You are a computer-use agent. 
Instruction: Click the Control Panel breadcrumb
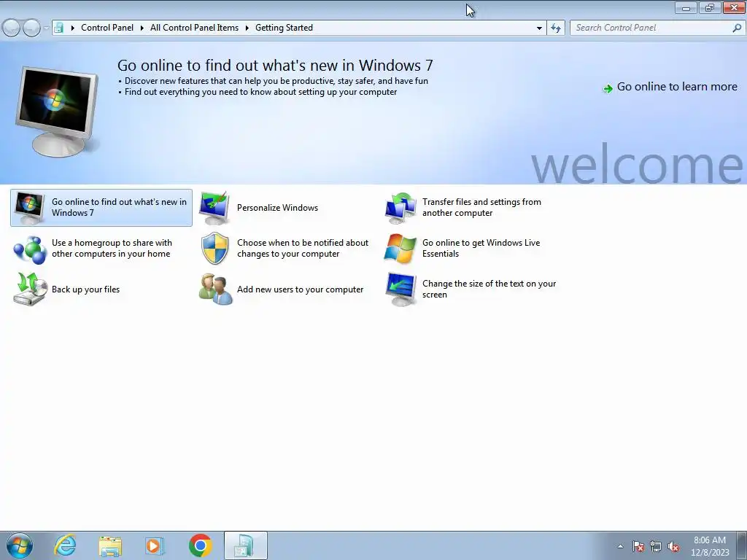coord(107,28)
